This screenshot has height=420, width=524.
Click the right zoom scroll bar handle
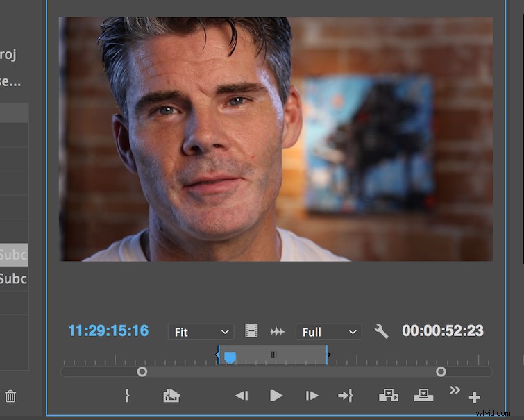(441, 371)
